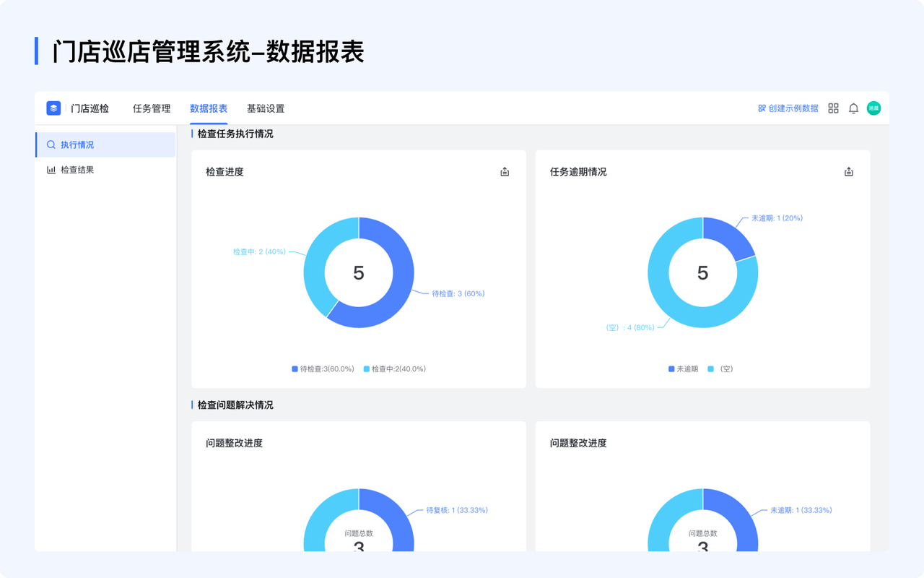The width and height of the screenshot is (924, 578).
Task: Open the 任务管理 tab
Action: 152,108
